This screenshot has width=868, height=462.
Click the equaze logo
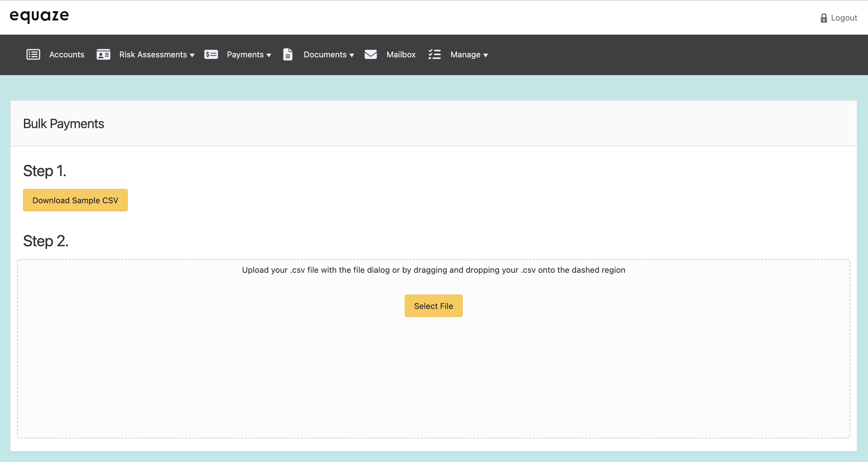pyautogui.click(x=40, y=16)
